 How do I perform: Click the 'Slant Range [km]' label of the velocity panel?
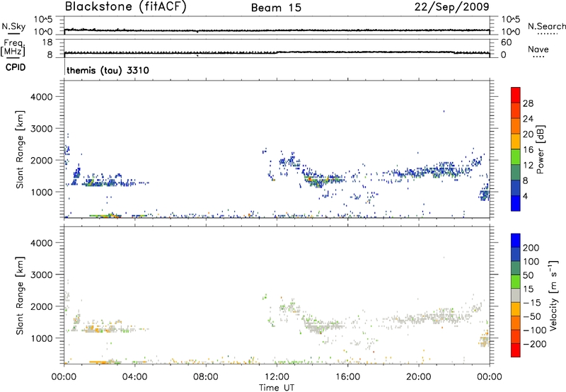tap(20, 295)
